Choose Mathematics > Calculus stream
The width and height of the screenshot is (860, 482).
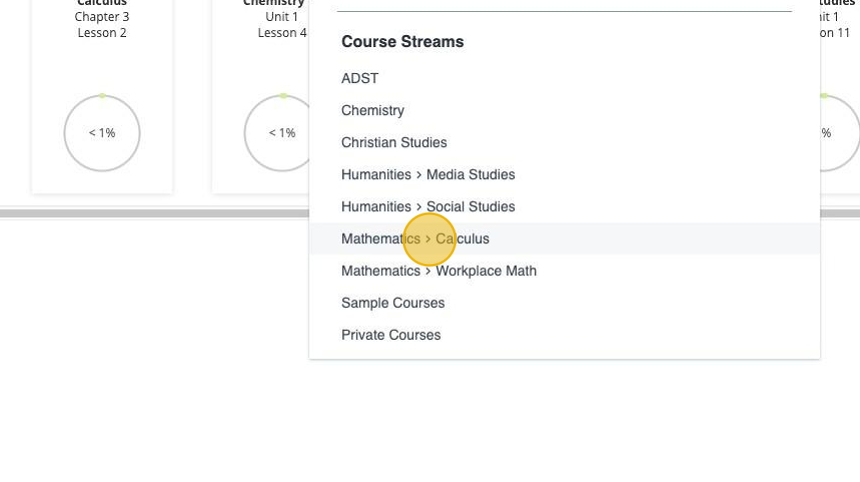click(415, 238)
